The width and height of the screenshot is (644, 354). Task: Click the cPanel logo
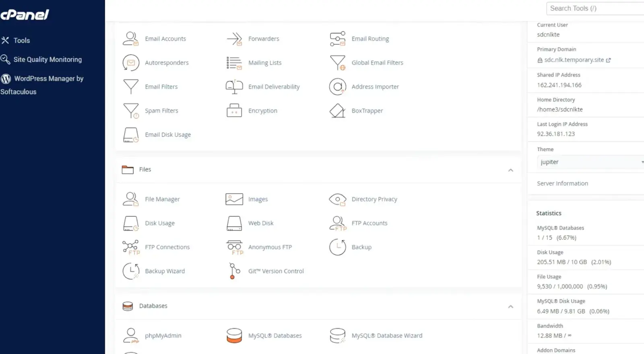click(x=25, y=15)
